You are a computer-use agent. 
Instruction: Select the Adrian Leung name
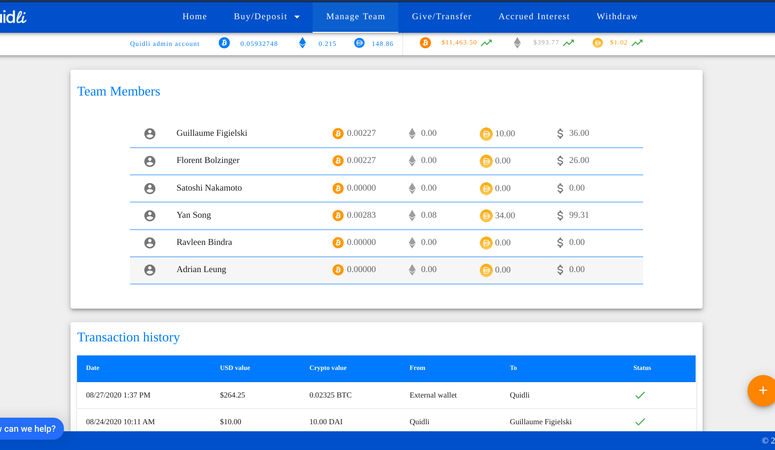tap(201, 270)
